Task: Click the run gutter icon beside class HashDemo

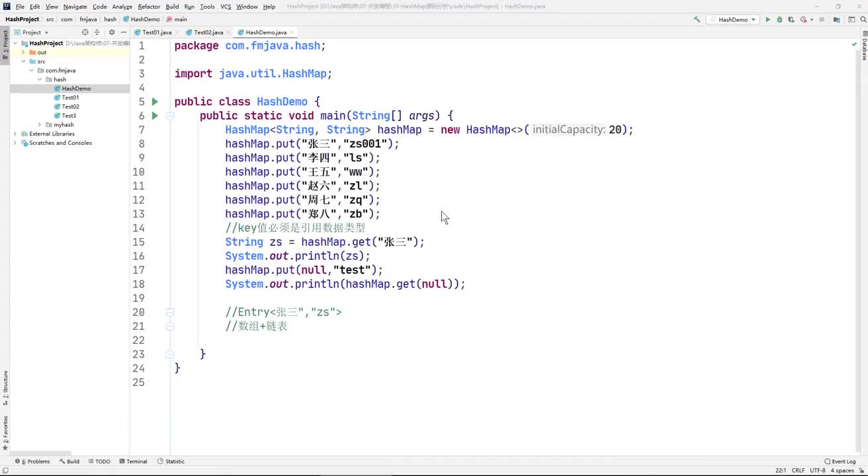Action: pyautogui.click(x=155, y=102)
